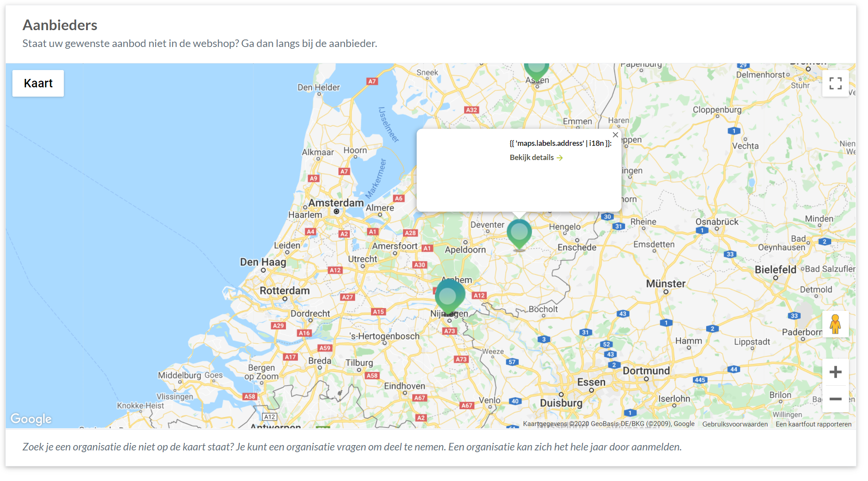Select the provider marker near Deventer
Viewport: 868px width, 481px height.
coord(519,234)
